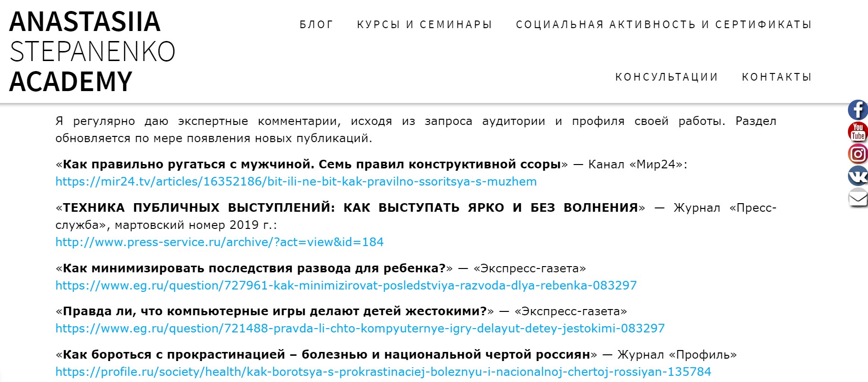Open the VK social network icon

[857, 176]
